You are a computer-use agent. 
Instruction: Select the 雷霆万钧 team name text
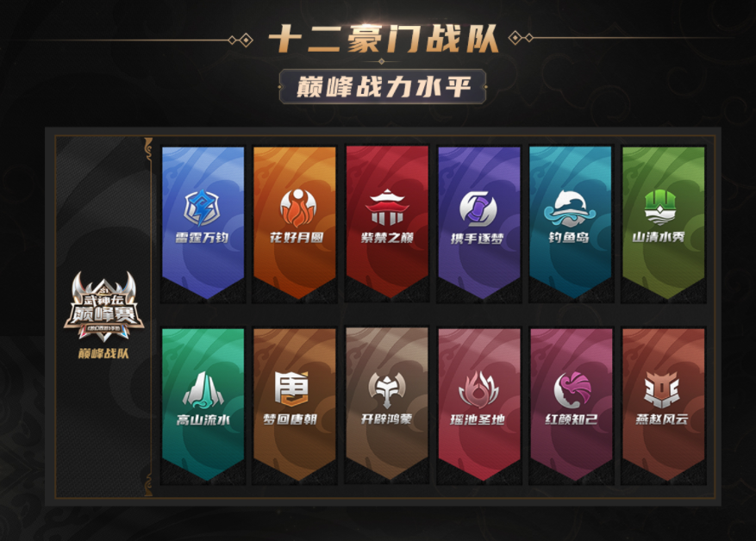(202, 238)
